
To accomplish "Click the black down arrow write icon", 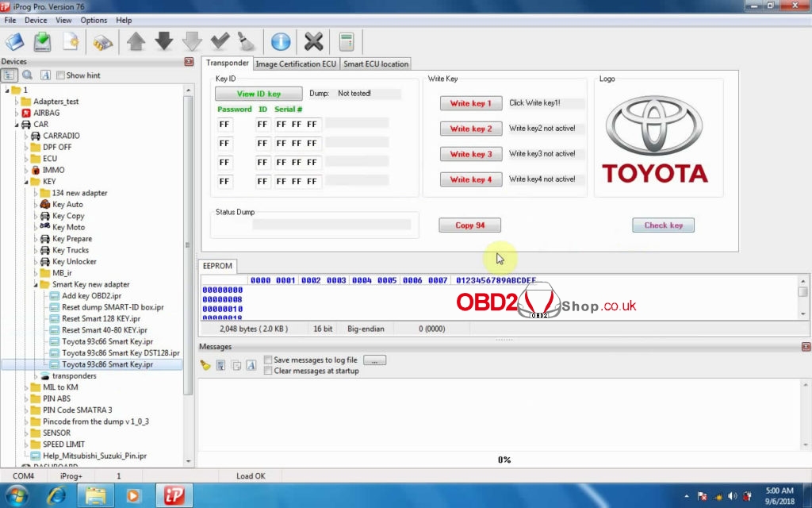I will click(x=164, y=41).
